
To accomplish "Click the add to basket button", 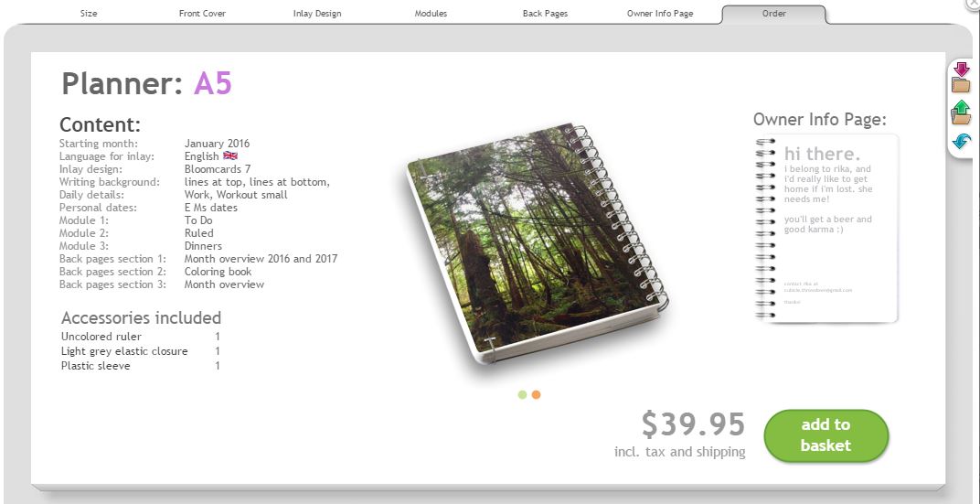I will point(826,435).
